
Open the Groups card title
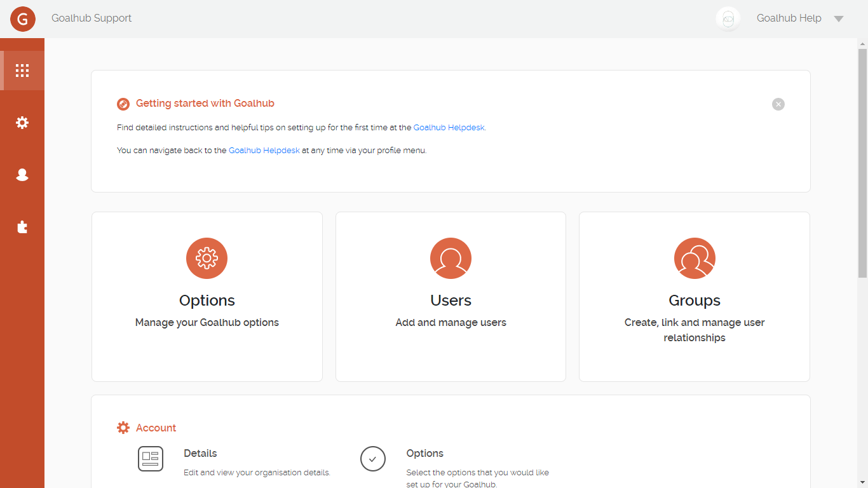[695, 301]
